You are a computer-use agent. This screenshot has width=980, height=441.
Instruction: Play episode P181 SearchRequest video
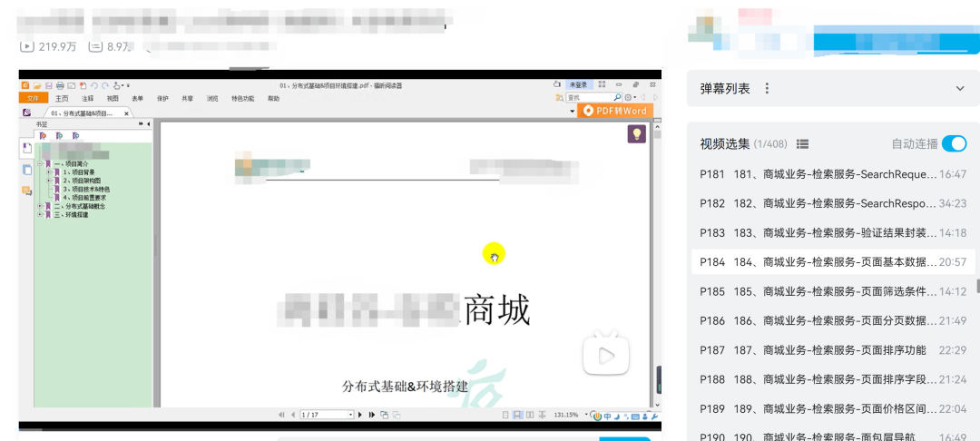[x=833, y=174]
